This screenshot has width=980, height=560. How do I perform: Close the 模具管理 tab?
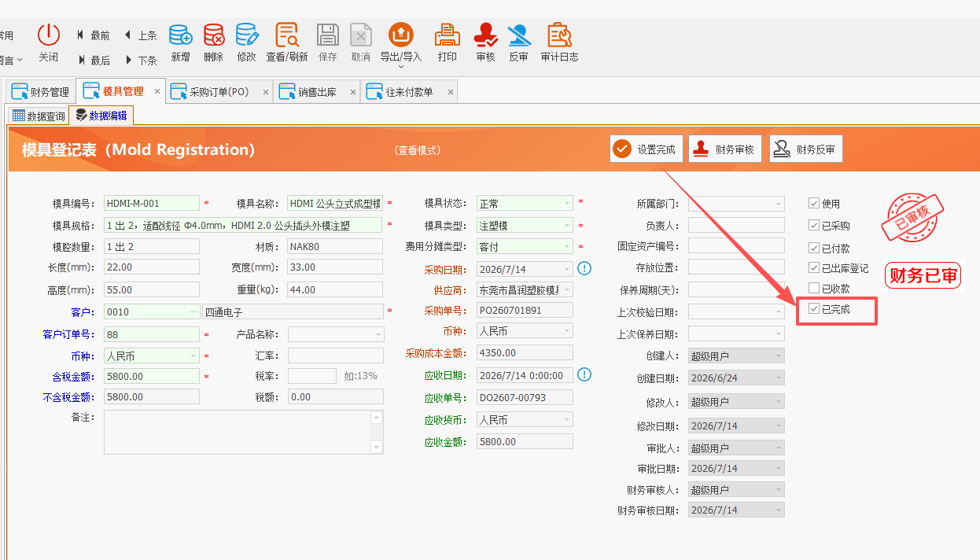pyautogui.click(x=157, y=91)
